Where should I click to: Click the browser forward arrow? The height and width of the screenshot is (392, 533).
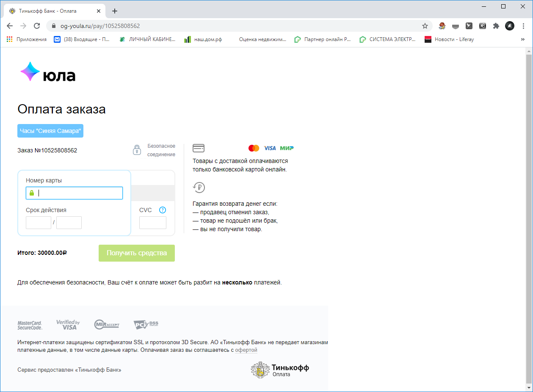23,26
